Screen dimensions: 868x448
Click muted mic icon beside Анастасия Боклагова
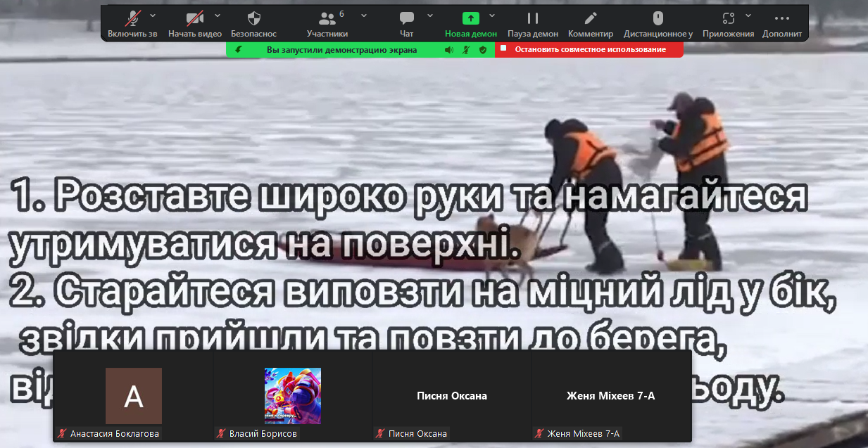62,434
